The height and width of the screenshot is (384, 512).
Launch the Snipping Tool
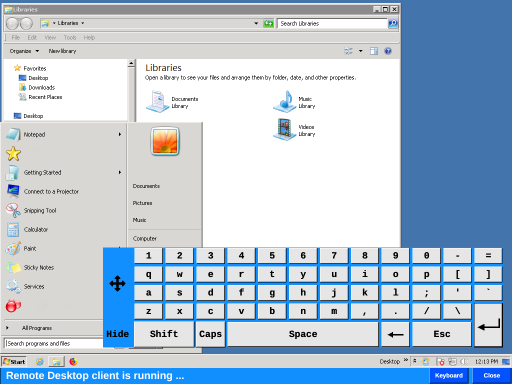coord(40,210)
